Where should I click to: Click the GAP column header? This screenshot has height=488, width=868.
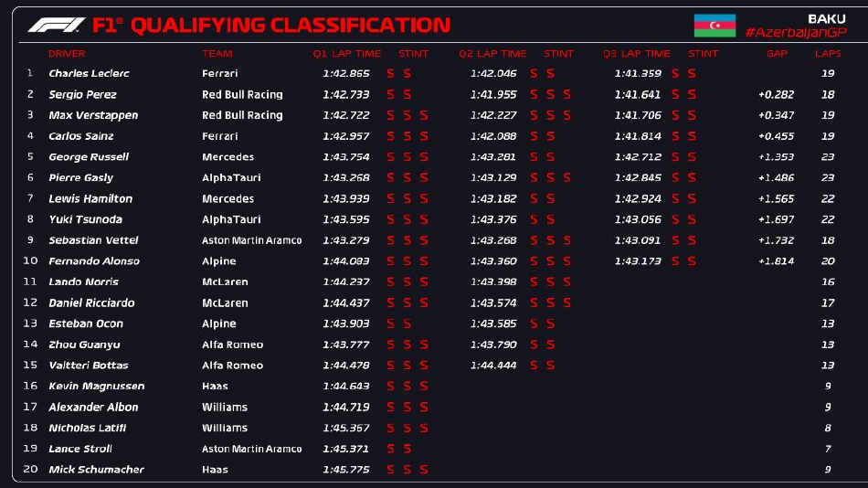point(777,54)
